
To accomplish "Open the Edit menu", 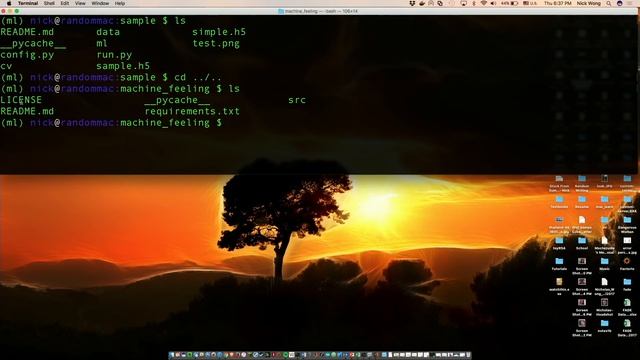I will 64,3.
